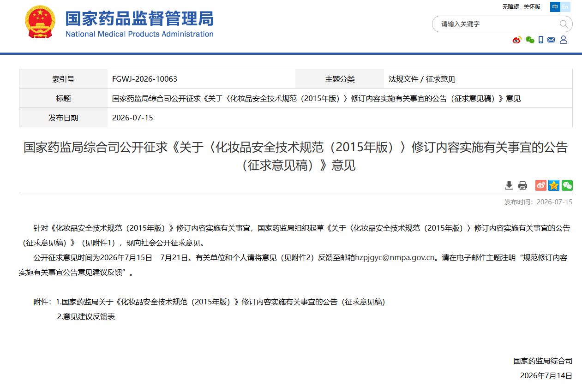Share article to WeChat via green icon
582x392 pixels.
coord(567,185)
